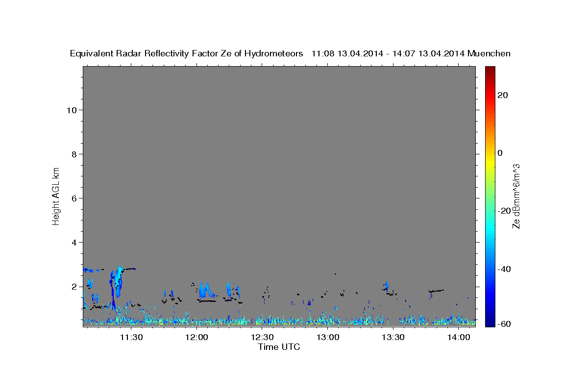Screen dimensions: 588x392
Task: Click the '13:30' time tick label
Action: (x=393, y=337)
